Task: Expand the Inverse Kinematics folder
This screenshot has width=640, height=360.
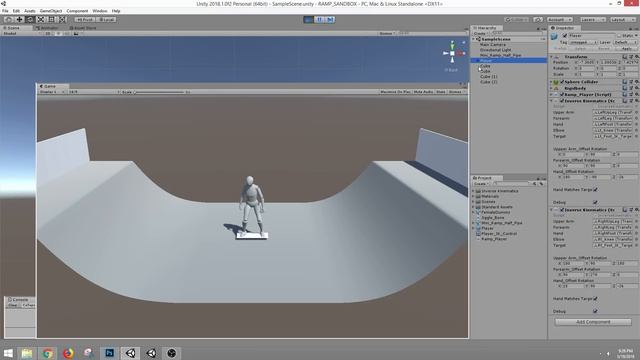Action: [473, 191]
